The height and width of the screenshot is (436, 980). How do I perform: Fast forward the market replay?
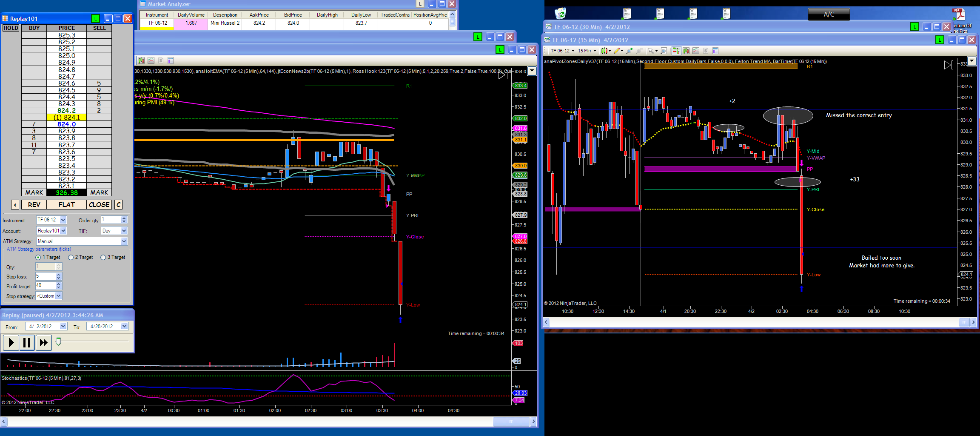click(x=43, y=342)
